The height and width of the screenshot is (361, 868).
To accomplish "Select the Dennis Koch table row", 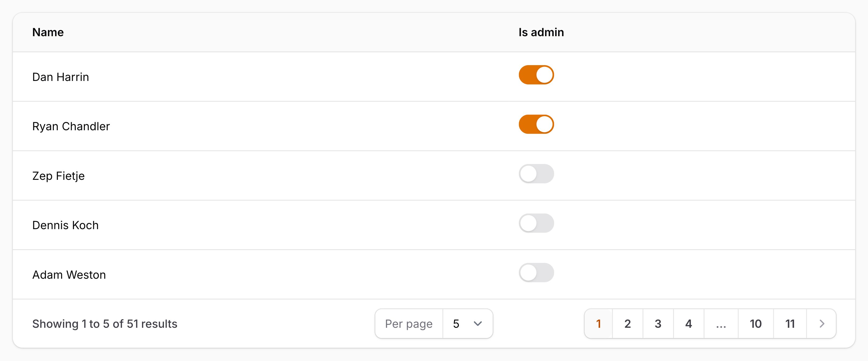I will point(236,225).
